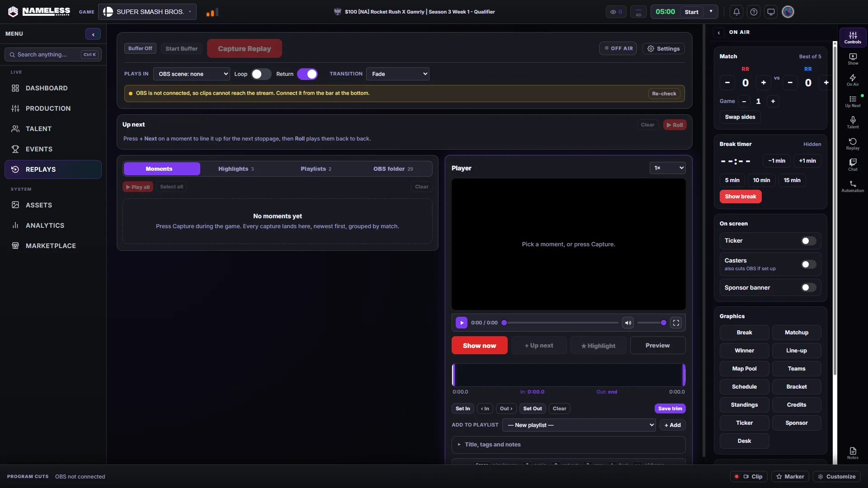Open the Talent microphone icon in right rail
The width and height of the screenshot is (868, 488).
[x=853, y=122]
